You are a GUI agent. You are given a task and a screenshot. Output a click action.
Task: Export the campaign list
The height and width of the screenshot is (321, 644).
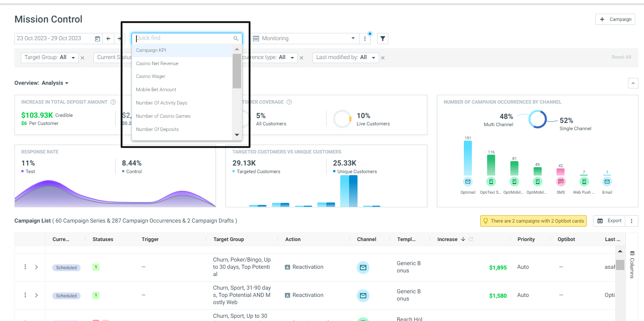coord(609,221)
